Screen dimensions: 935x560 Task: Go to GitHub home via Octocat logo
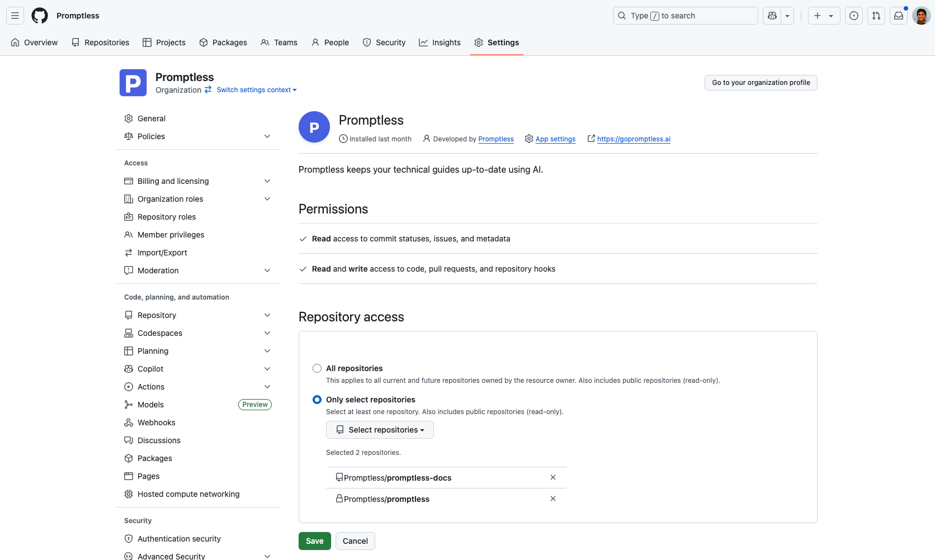coord(40,16)
